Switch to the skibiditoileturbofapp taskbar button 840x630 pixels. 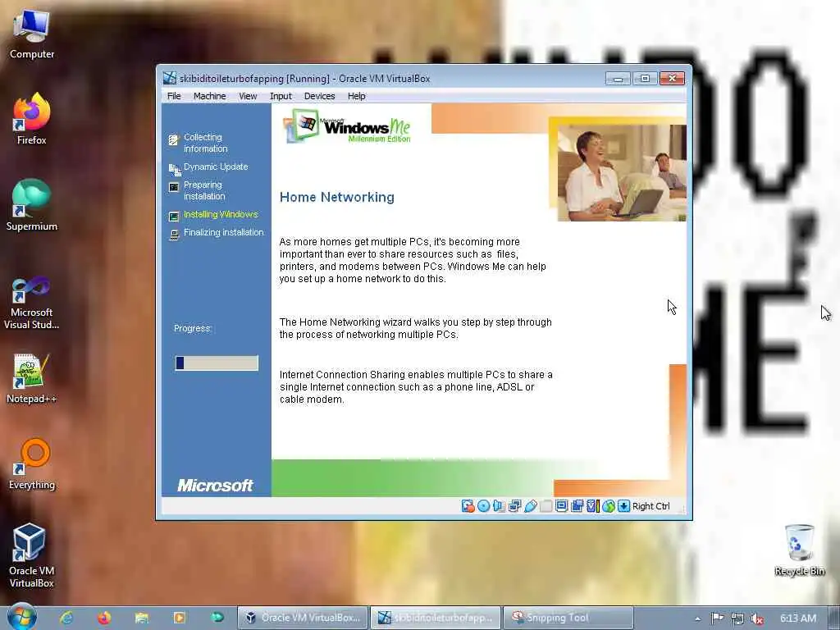436,618
